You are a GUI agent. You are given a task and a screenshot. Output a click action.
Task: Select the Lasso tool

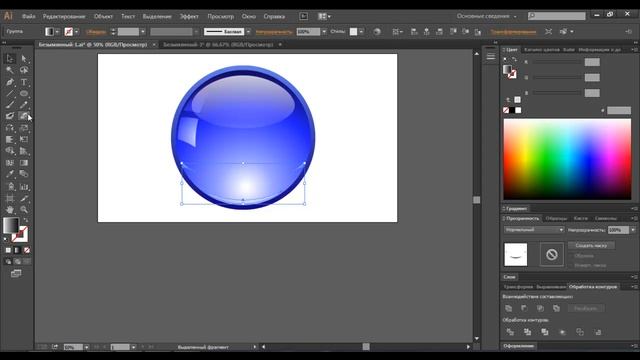pos(24,70)
